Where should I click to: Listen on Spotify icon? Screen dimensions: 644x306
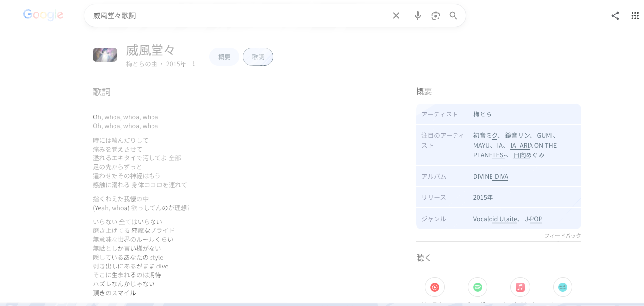point(477,287)
